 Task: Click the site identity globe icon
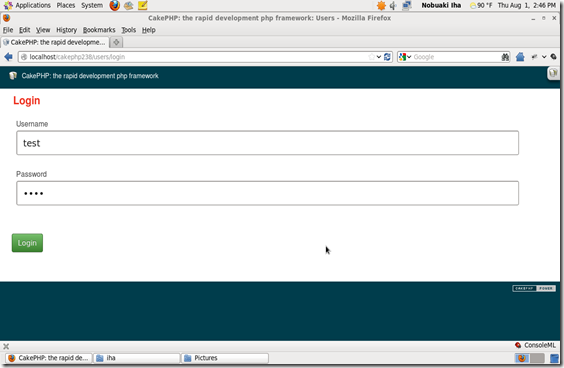24,57
